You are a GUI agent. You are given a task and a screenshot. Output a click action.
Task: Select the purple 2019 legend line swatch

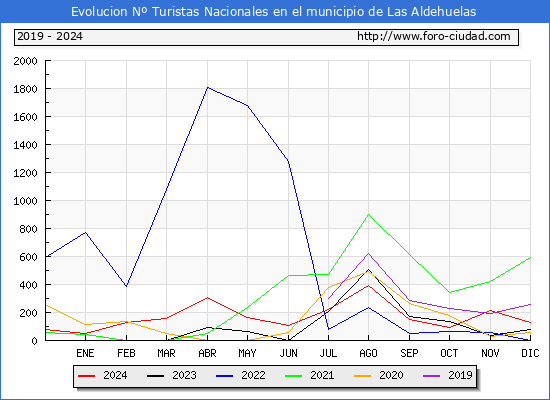click(432, 376)
